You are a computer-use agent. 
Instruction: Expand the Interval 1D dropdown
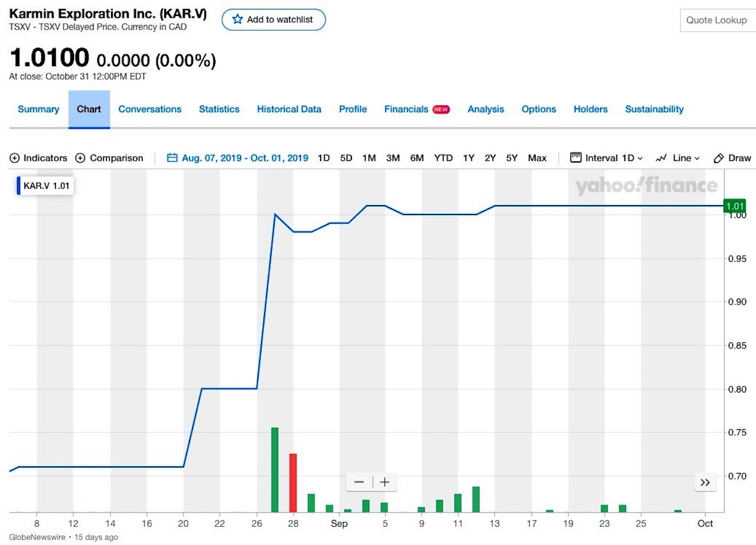tap(606, 158)
